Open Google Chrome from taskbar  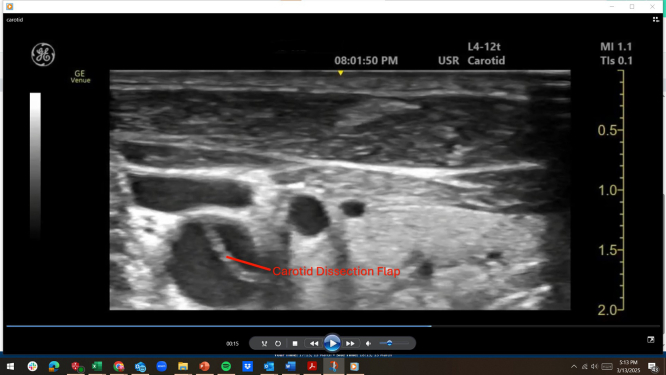point(119,366)
